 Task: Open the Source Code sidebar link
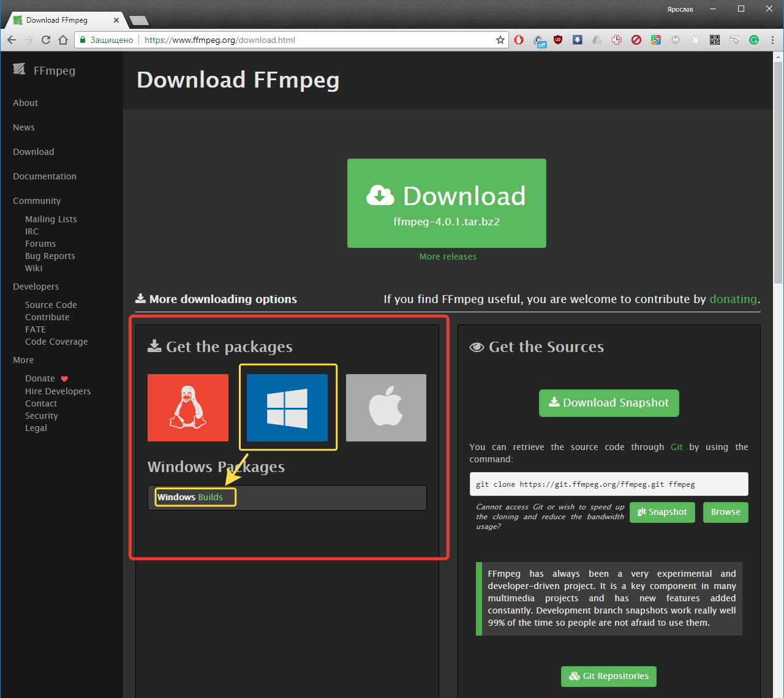[x=51, y=305]
